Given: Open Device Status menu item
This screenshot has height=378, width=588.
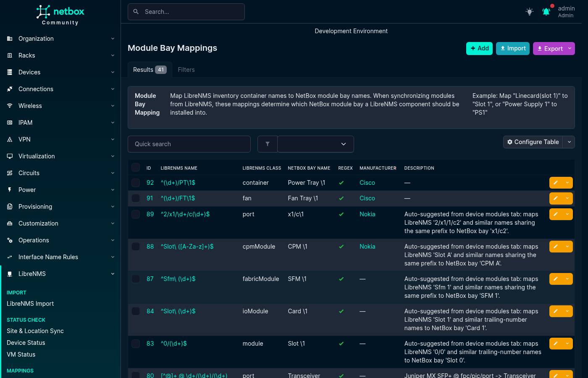Looking at the screenshot, I should click(26, 343).
